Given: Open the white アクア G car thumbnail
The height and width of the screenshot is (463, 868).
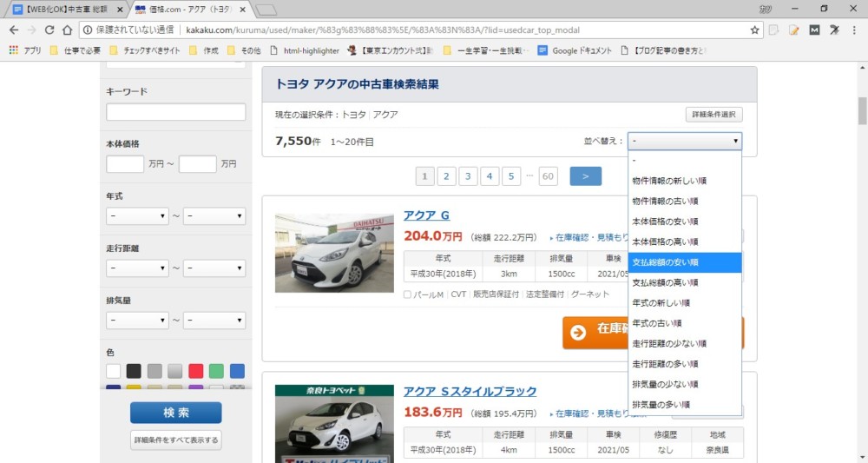Looking at the screenshot, I should point(334,253).
